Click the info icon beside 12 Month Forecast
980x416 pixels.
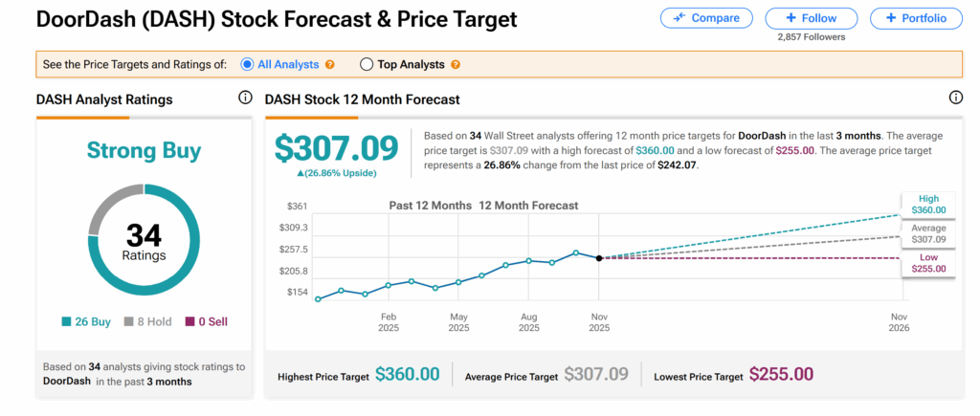pyautogui.click(x=955, y=99)
